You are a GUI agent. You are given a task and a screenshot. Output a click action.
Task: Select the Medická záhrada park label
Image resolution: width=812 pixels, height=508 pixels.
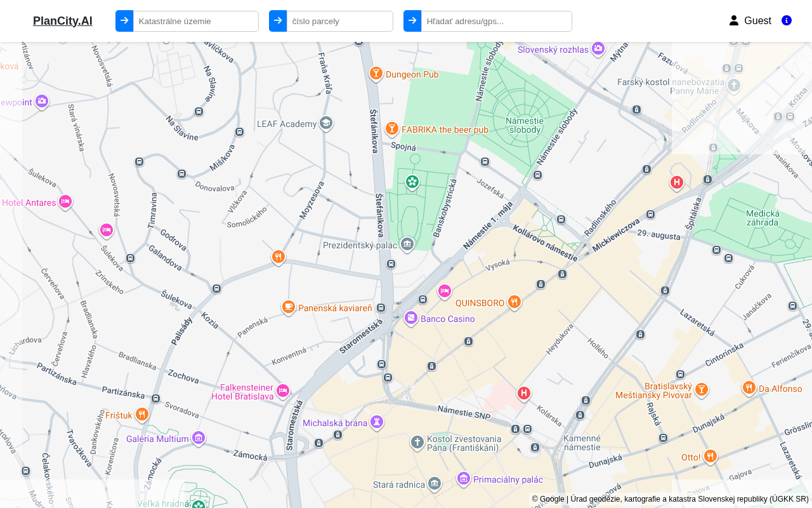coord(763,218)
